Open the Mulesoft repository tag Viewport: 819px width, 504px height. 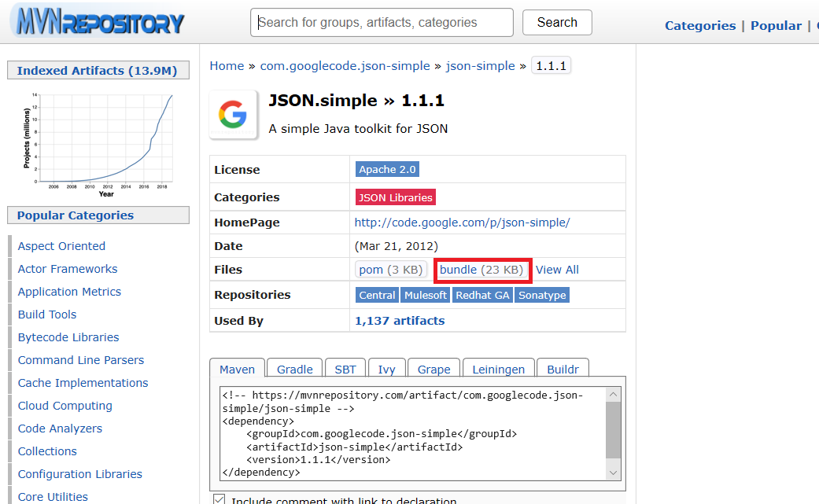(x=425, y=295)
